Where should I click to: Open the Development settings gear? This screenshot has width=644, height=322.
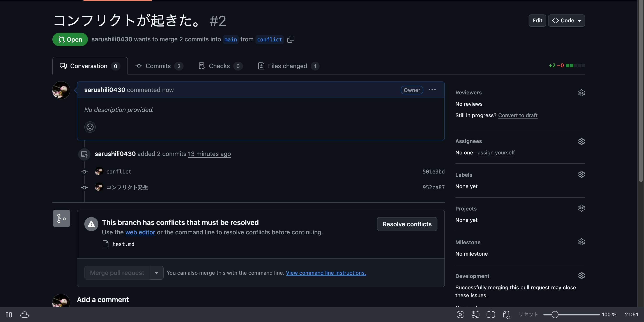click(x=581, y=276)
